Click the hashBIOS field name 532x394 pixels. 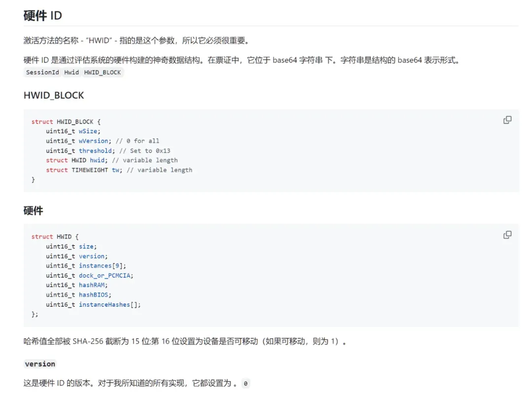click(x=93, y=295)
